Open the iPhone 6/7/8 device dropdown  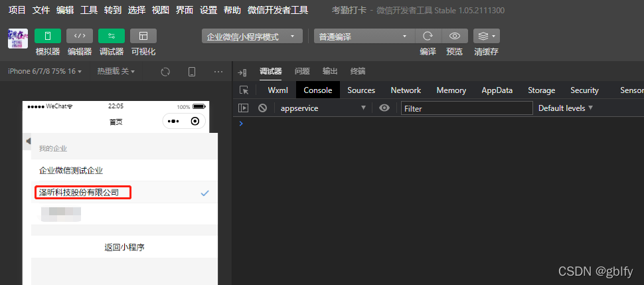[x=44, y=72]
